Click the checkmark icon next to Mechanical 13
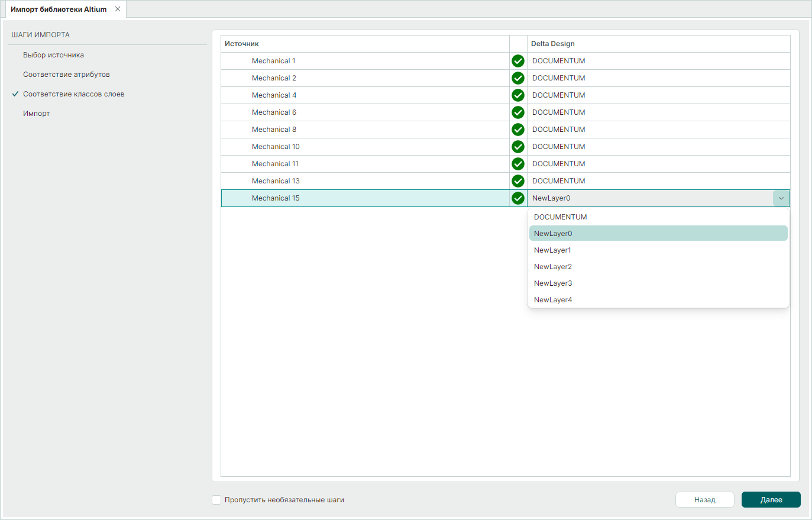This screenshot has height=520, width=812. coord(517,181)
